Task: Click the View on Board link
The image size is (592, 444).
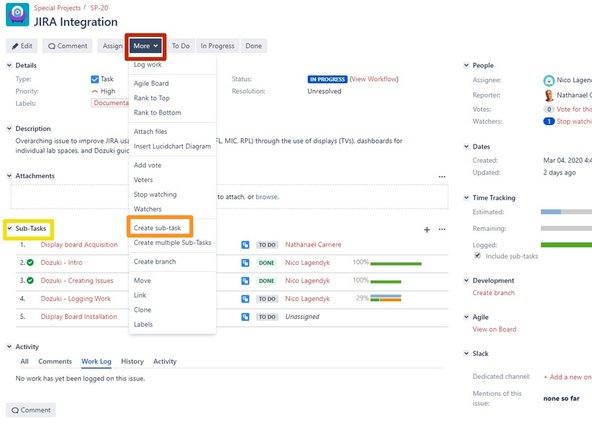Action: click(x=494, y=330)
